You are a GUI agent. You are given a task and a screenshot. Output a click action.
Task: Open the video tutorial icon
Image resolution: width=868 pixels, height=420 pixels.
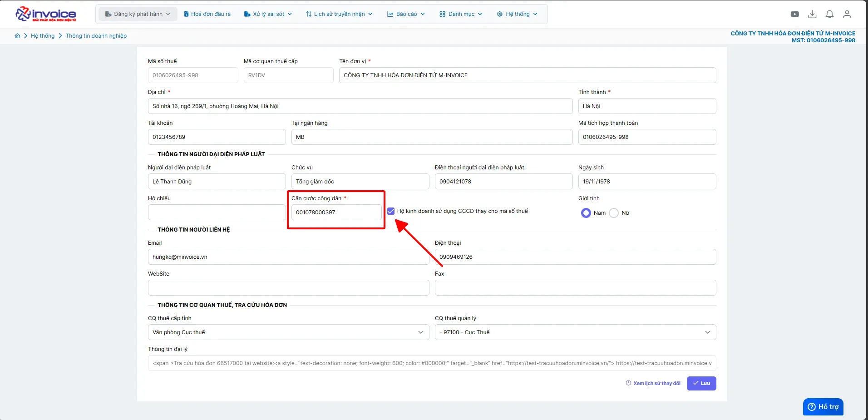[794, 14]
